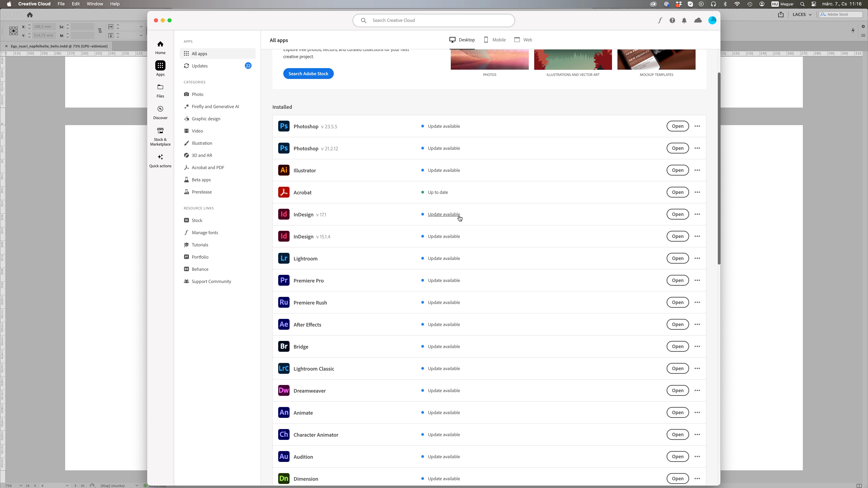Open the fonts icon in header

(x=660, y=20)
